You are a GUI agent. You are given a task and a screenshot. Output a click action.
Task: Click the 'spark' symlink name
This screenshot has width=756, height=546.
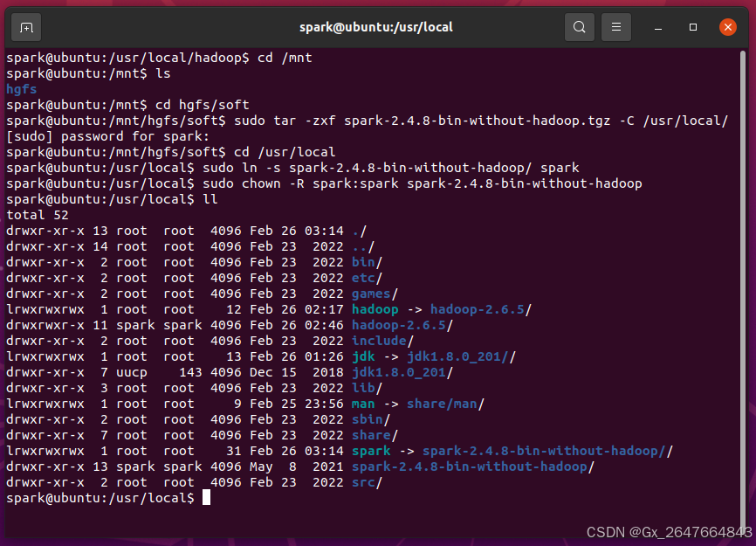[371, 451]
